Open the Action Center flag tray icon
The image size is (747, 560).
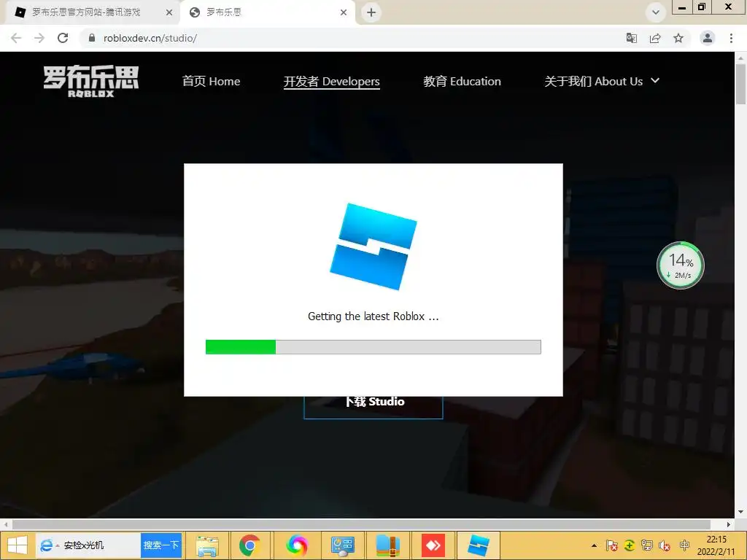612,545
